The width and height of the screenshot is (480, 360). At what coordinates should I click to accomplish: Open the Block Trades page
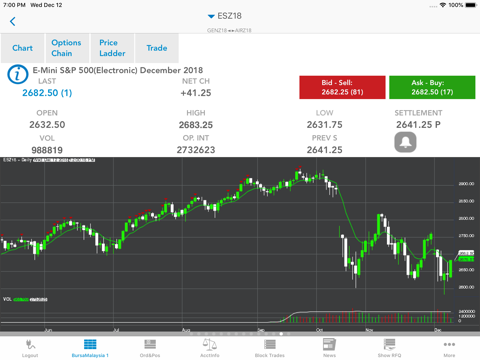click(x=270, y=348)
